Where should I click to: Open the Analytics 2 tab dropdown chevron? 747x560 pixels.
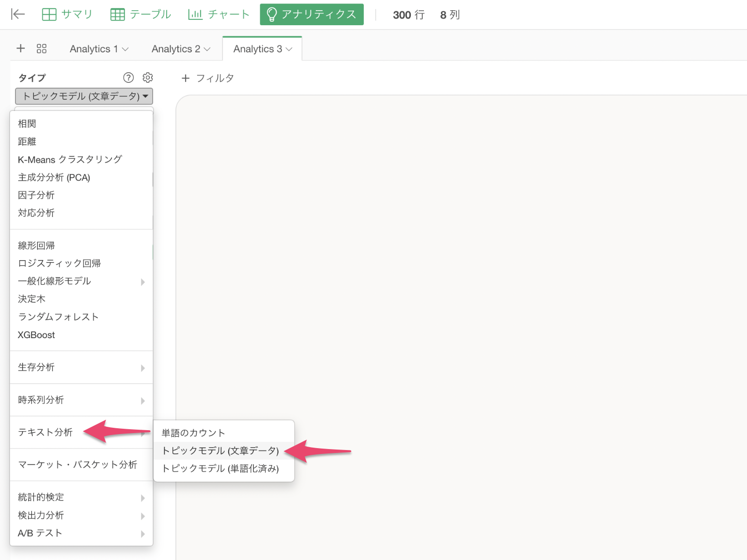207,49
